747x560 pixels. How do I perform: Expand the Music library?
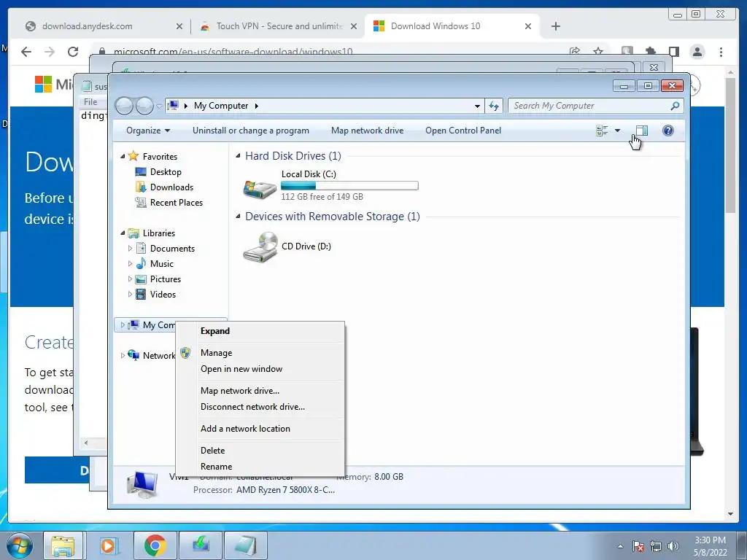point(130,263)
